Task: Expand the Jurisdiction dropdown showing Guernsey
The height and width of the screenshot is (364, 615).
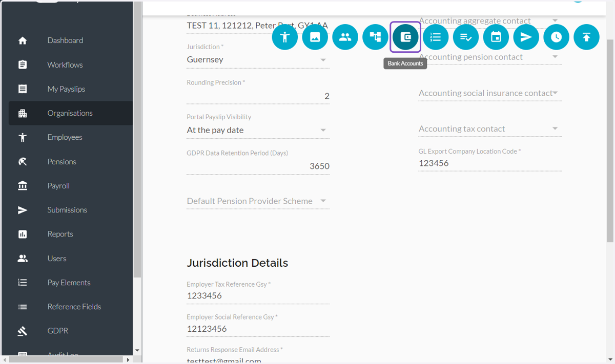Action: [x=258, y=59]
